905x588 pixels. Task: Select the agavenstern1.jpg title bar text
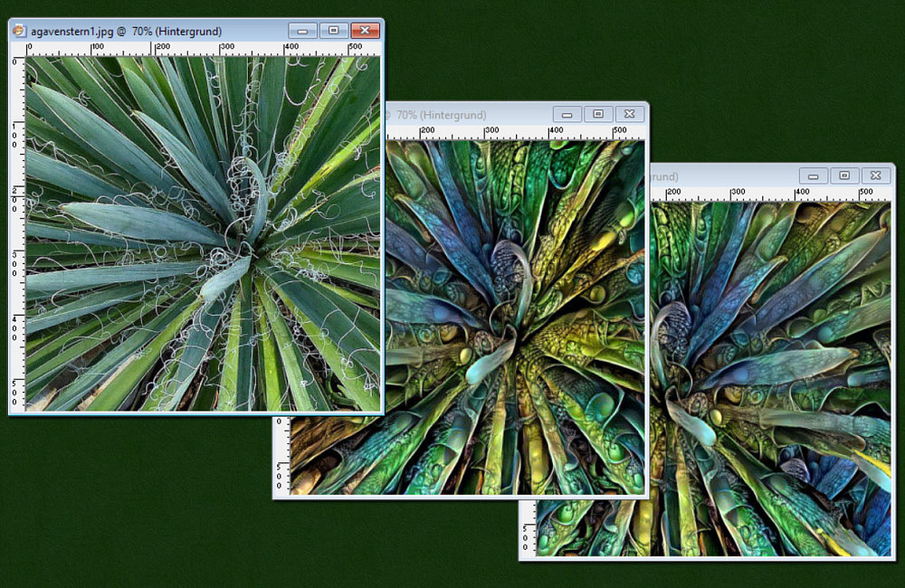click(x=126, y=32)
